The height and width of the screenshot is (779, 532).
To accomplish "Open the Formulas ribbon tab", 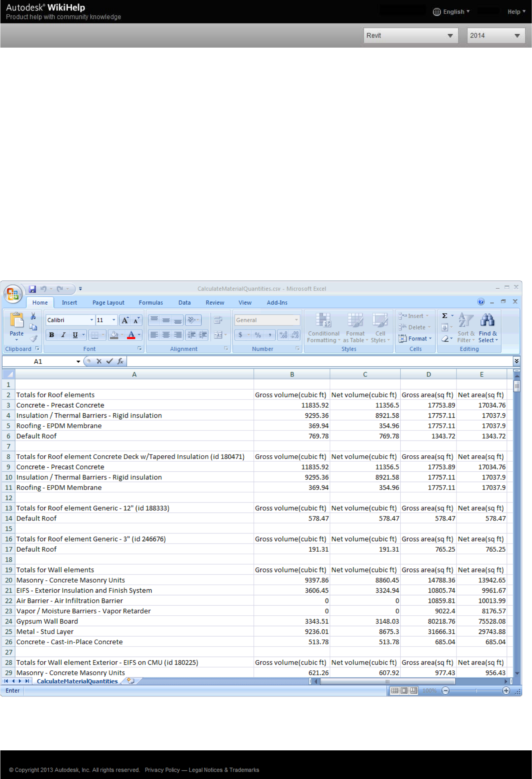I will (151, 303).
